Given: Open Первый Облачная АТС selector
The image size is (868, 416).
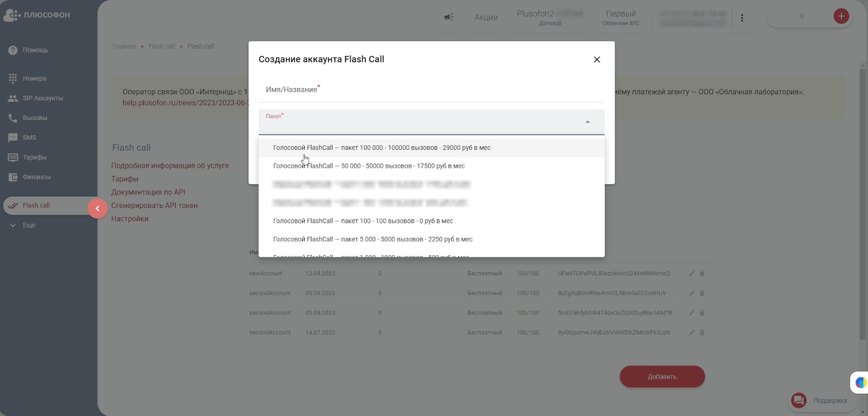Looking at the screenshot, I should (x=621, y=17).
